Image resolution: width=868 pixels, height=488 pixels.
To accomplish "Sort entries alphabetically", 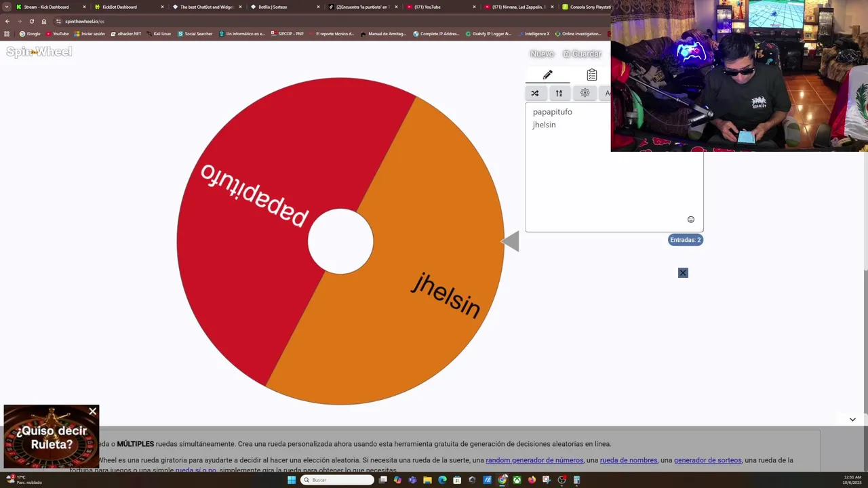I will pyautogui.click(x=559, y=93).
